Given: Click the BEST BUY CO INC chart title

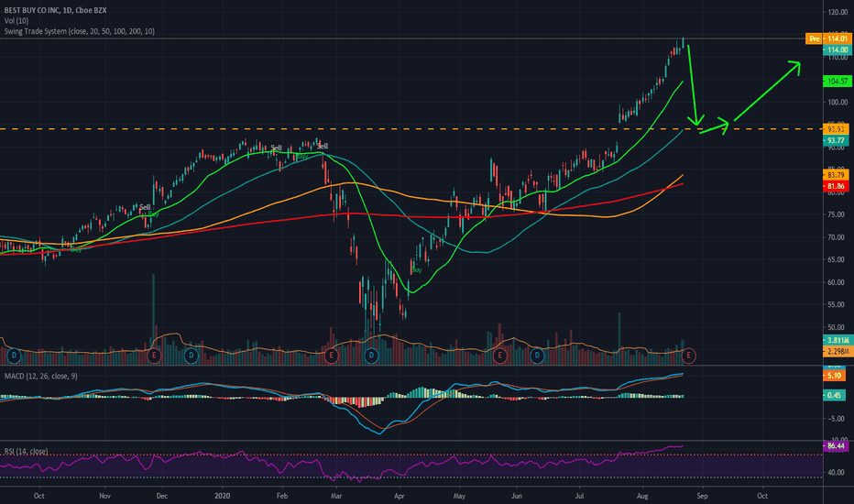Looking at the screenshot, I should (56, 10).
